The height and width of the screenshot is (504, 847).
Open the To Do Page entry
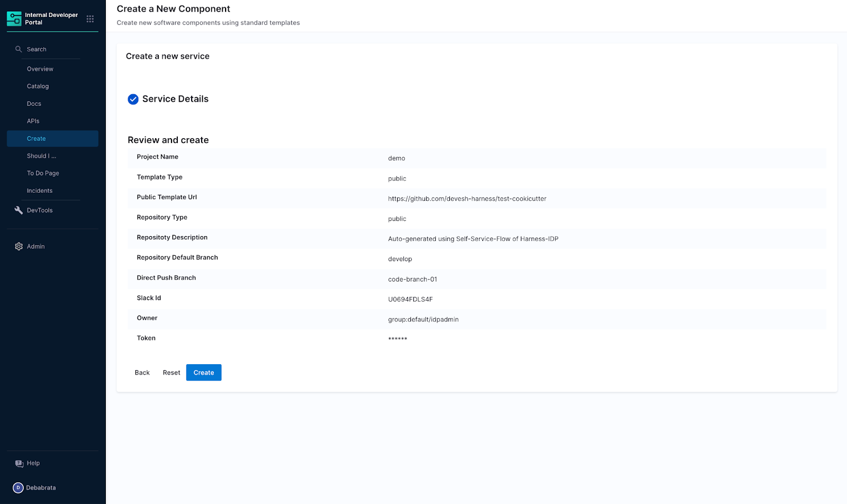click(x=43, y=173)
